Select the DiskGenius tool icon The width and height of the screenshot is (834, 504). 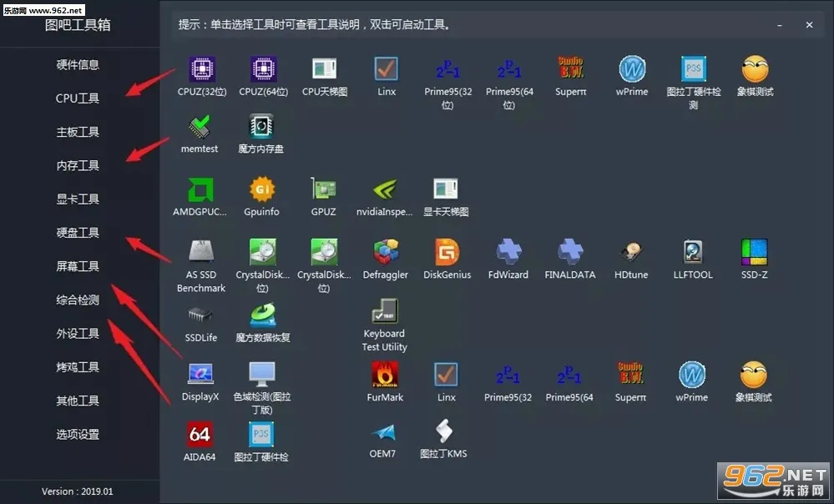tap(447, 253)
